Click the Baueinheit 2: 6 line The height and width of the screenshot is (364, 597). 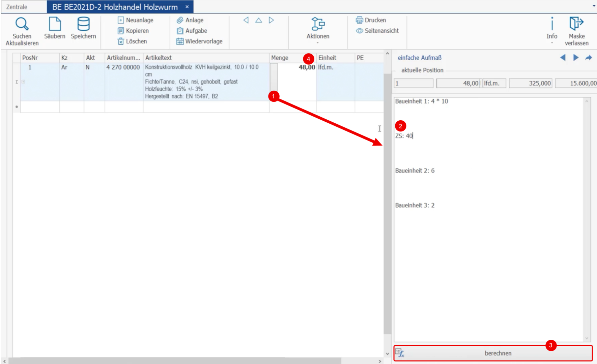[415, 171]
